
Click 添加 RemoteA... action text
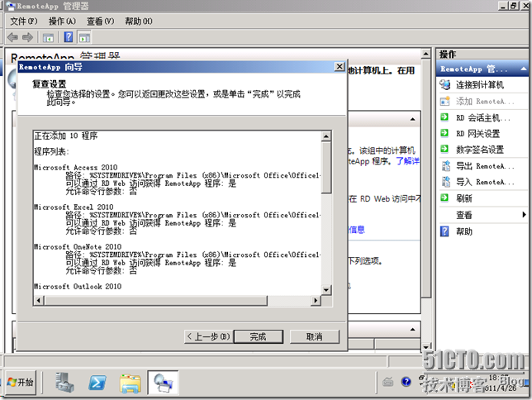click(x=485, y=101)
